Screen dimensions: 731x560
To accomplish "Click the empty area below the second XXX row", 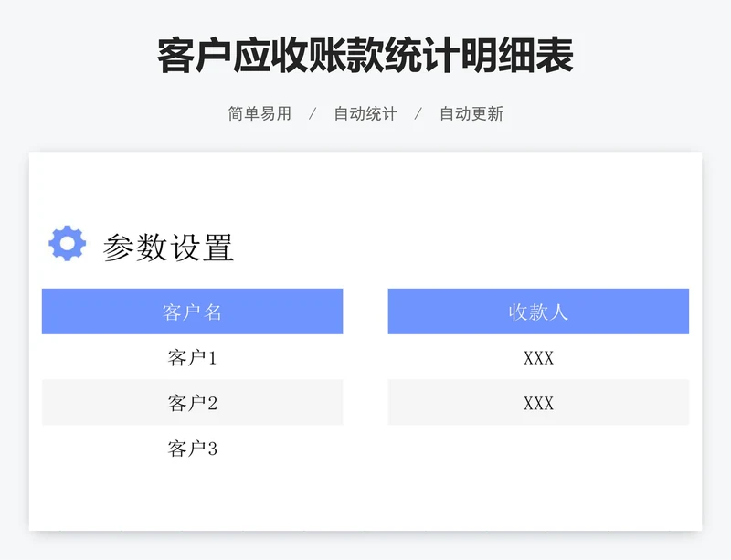I will (538, 491).
